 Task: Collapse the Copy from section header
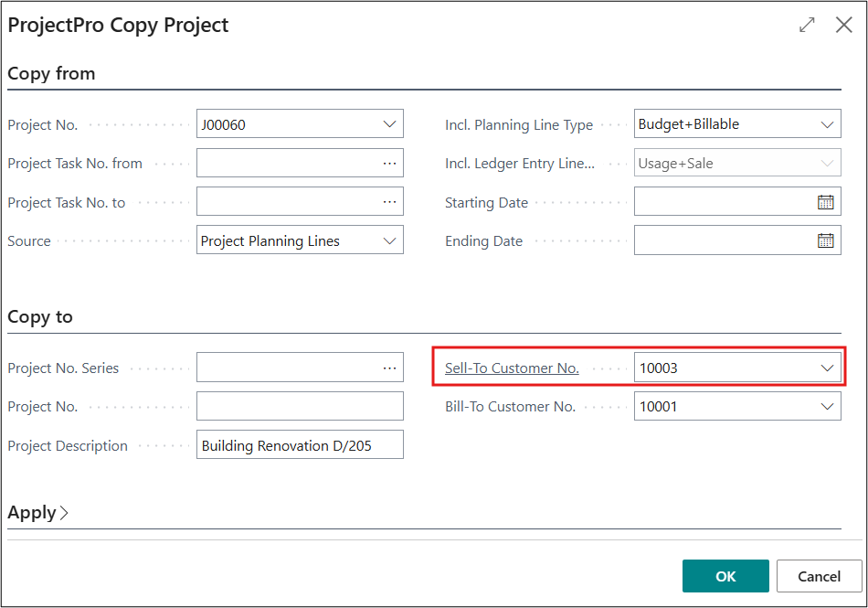click(x=51, y=74)
